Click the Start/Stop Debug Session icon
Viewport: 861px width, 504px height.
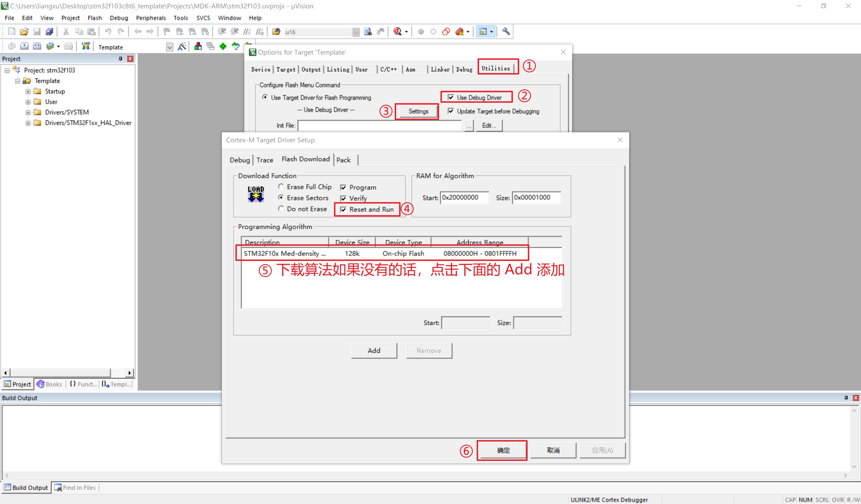pos(397,32)
